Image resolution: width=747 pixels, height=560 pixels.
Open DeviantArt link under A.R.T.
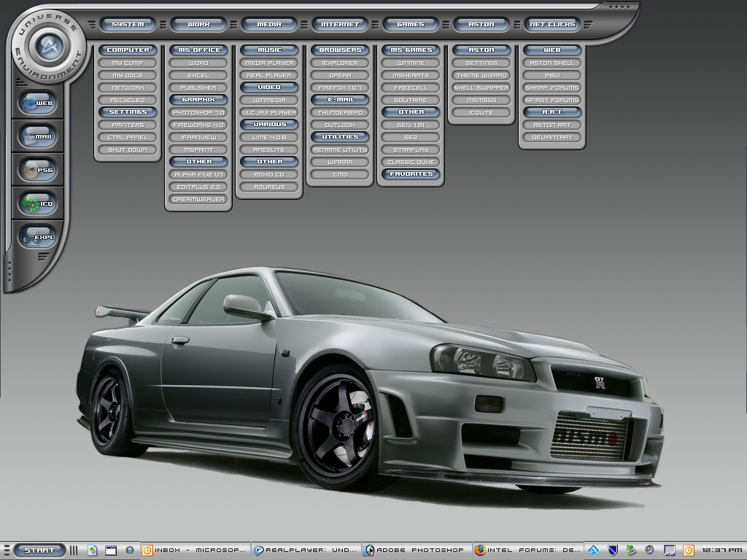(552, 137)
